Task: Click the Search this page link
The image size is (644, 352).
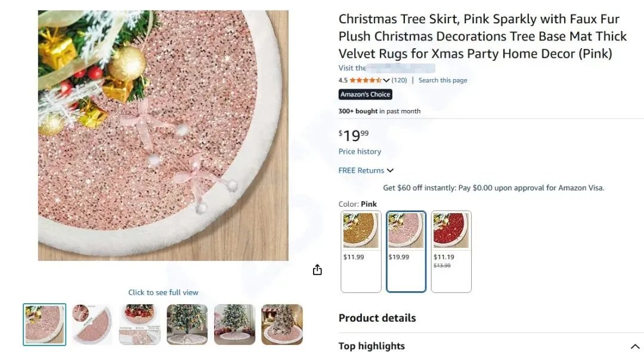Action: click(442, 80)
